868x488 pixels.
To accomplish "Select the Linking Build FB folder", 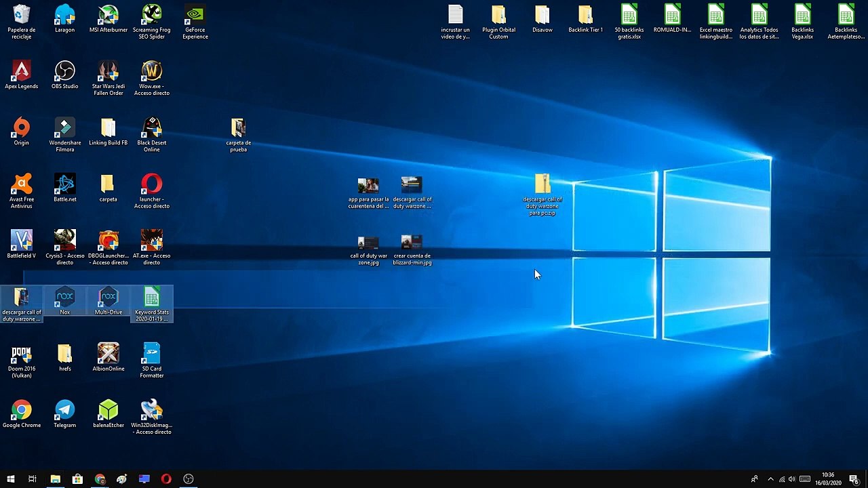I will pyautogui.click(x=108, y=131).
